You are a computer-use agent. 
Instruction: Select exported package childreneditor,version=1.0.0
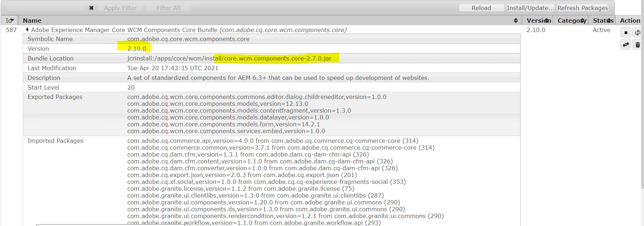[x=256, y=97]
